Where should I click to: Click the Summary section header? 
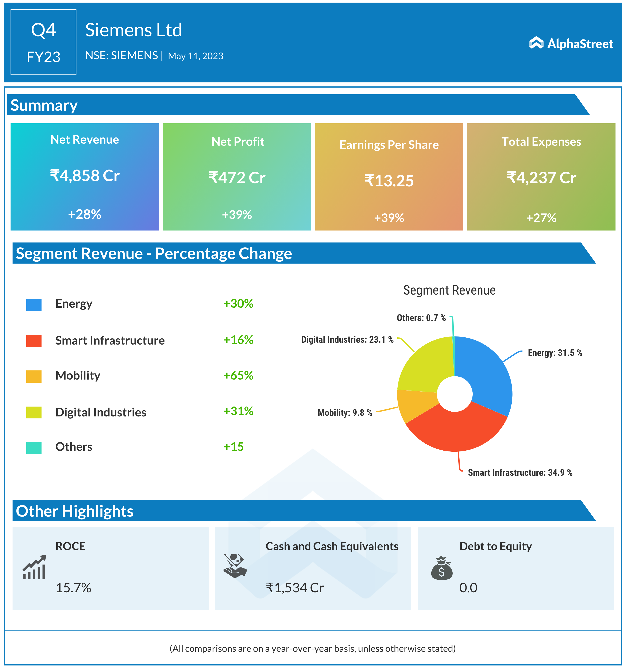[x=44, y=105]
